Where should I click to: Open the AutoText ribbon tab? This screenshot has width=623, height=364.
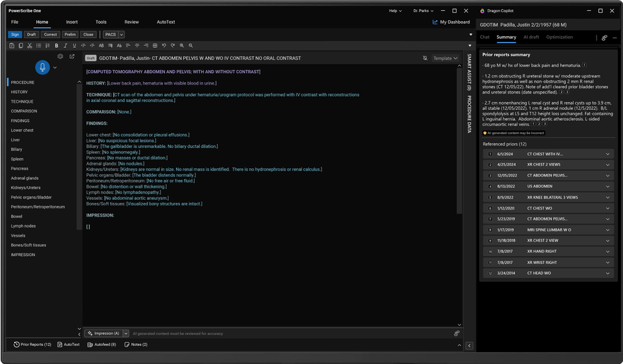pyautogui.click(x=166, y=22)
